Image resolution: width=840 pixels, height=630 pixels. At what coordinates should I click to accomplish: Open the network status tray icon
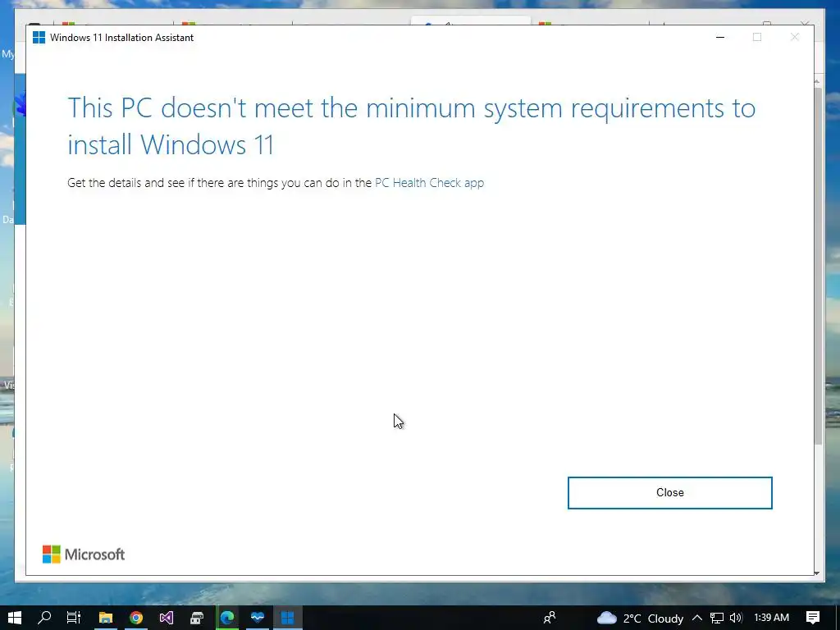(717, 619)
